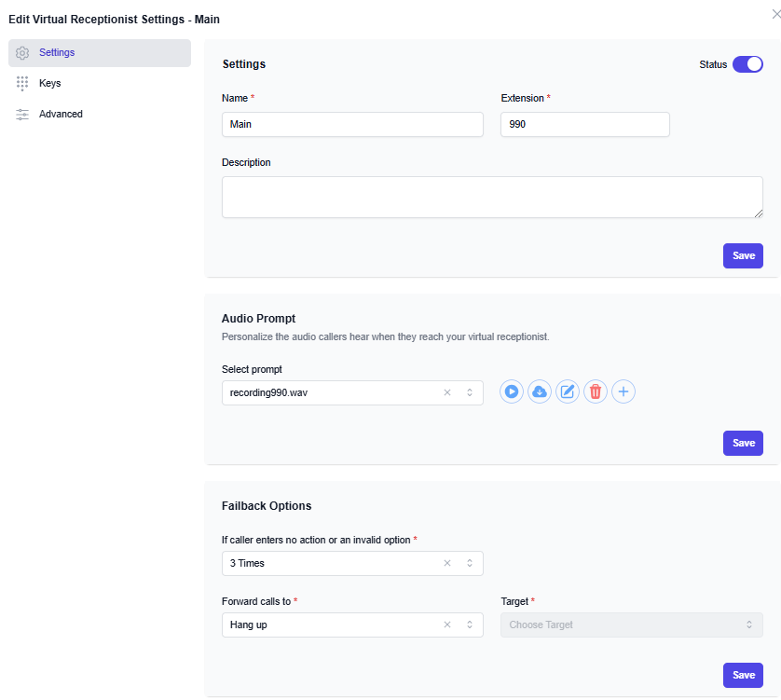Play the recording990.wav audio prompt
Screen dimensions: 781x700
click(x=512, y=391)
